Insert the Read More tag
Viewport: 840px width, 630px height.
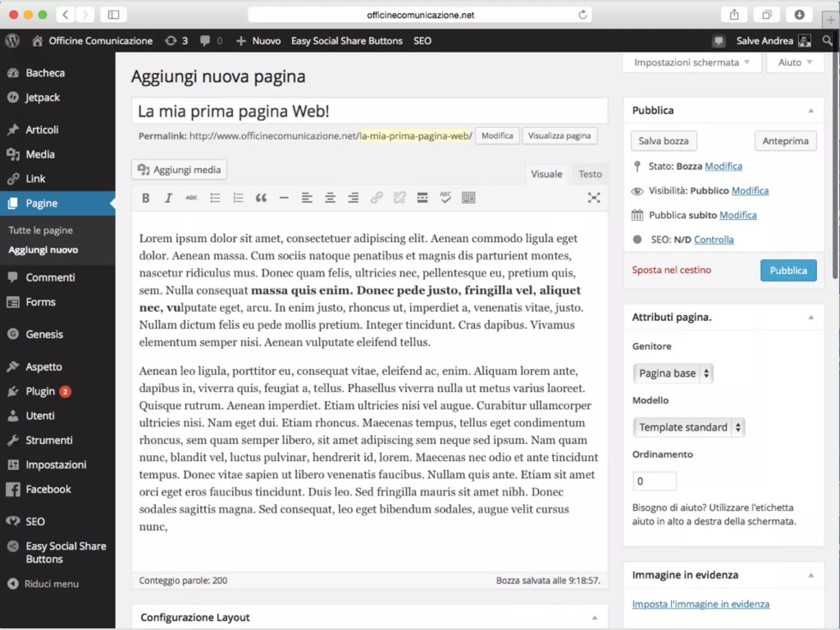422,199
